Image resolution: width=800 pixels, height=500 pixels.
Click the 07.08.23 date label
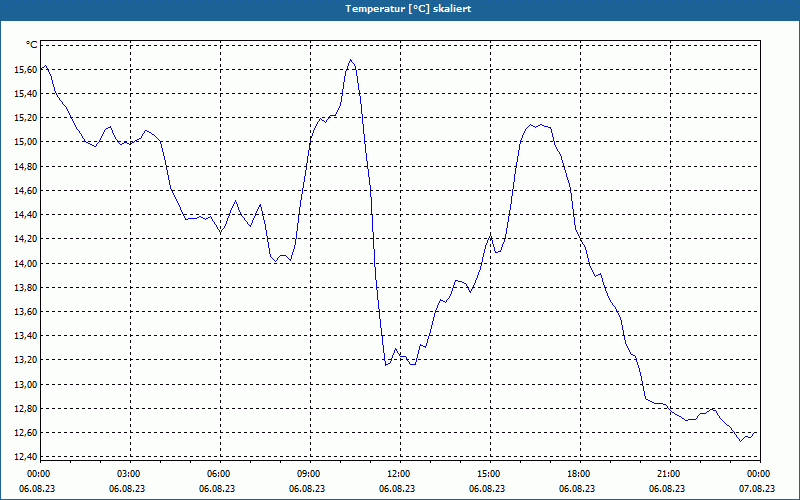pos(757,489)
